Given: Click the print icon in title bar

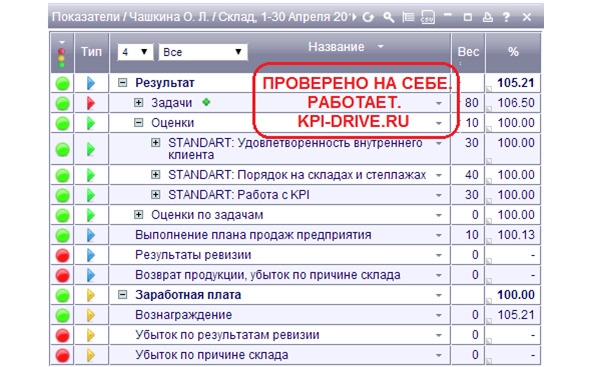Looking at the screenshot, I should click(x=488, y=17).
